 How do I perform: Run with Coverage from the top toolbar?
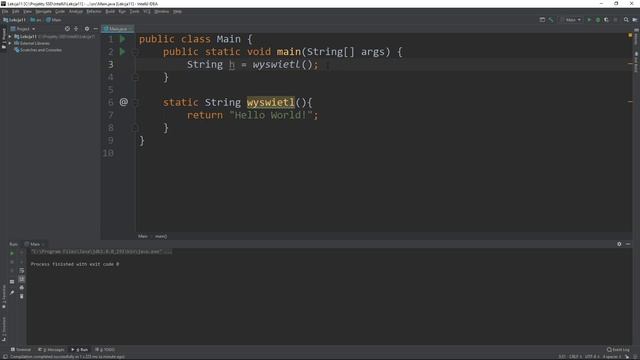(x=607, y=20)
